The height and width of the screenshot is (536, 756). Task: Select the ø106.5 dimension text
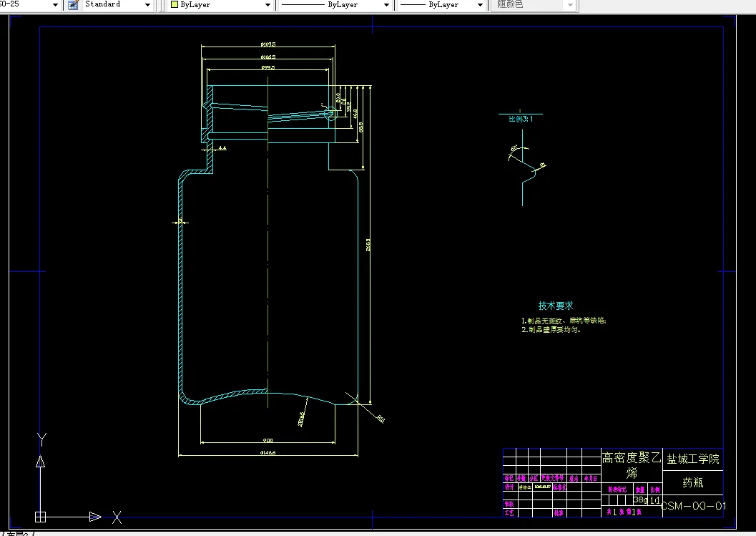click(x=268, y=57)
